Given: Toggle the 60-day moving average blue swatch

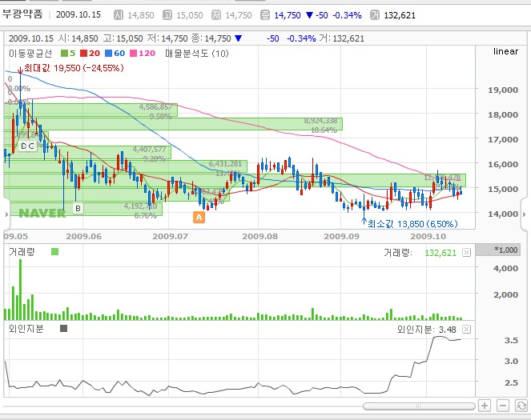Looking at the screenshot, I should click(x=108, y=54).
